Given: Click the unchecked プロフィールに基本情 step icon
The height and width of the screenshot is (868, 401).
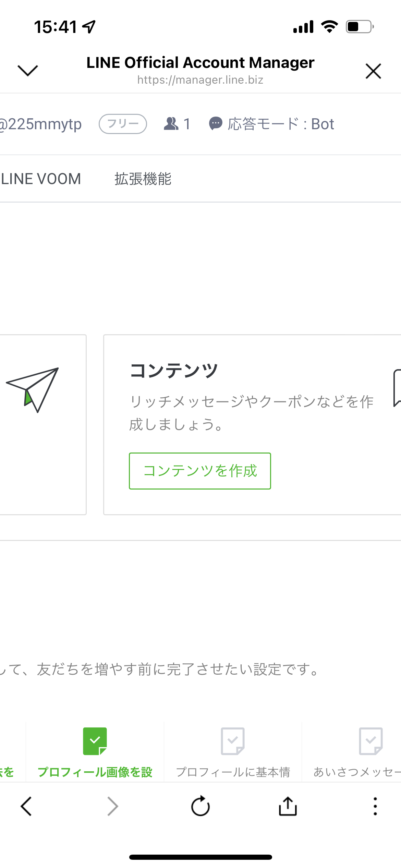Looking at the screenshot, I should pos(233,741).
